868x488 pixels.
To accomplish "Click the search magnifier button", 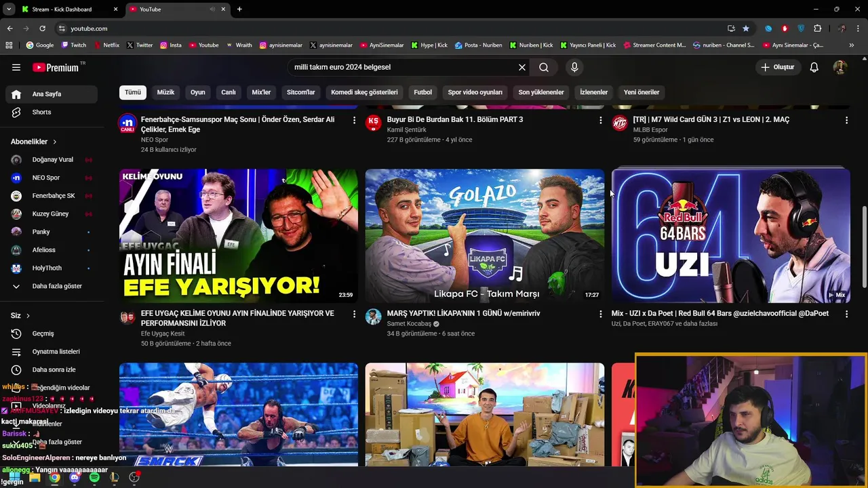I will pos(544,67).
